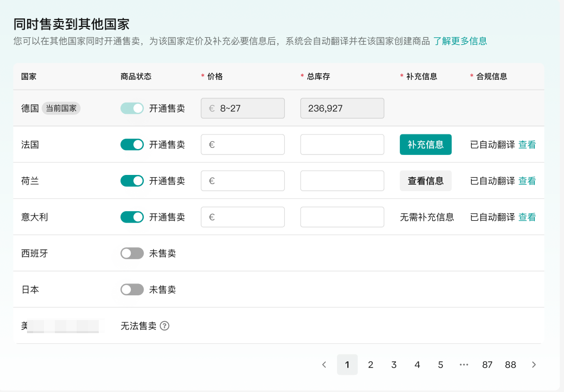Viewport: 564px width, 392px height.
Task: Go to the previous page with left arrow
Action: coord(324,364)
